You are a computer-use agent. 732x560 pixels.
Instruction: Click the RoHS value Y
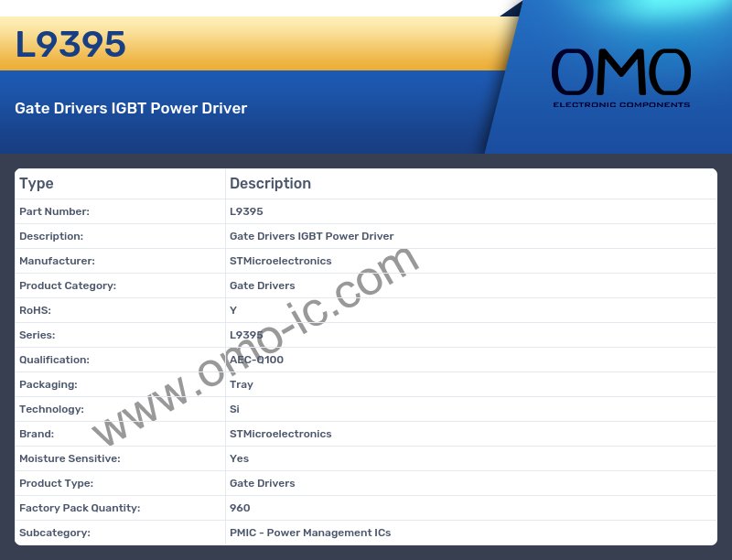click(233, 310)
